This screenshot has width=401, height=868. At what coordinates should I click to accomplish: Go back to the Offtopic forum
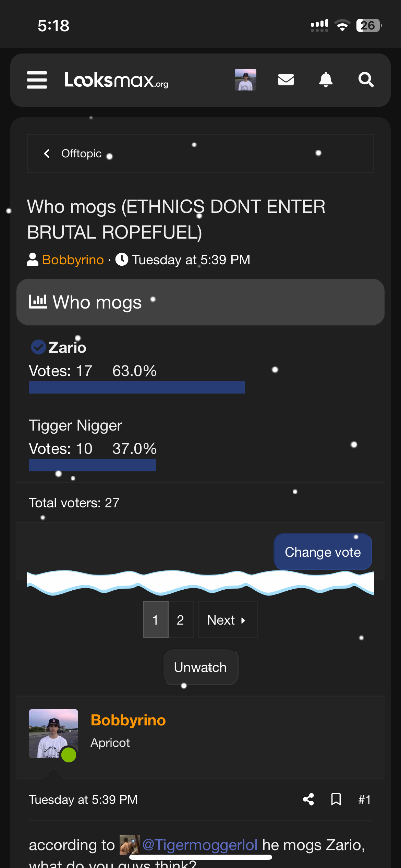point(81,154)
